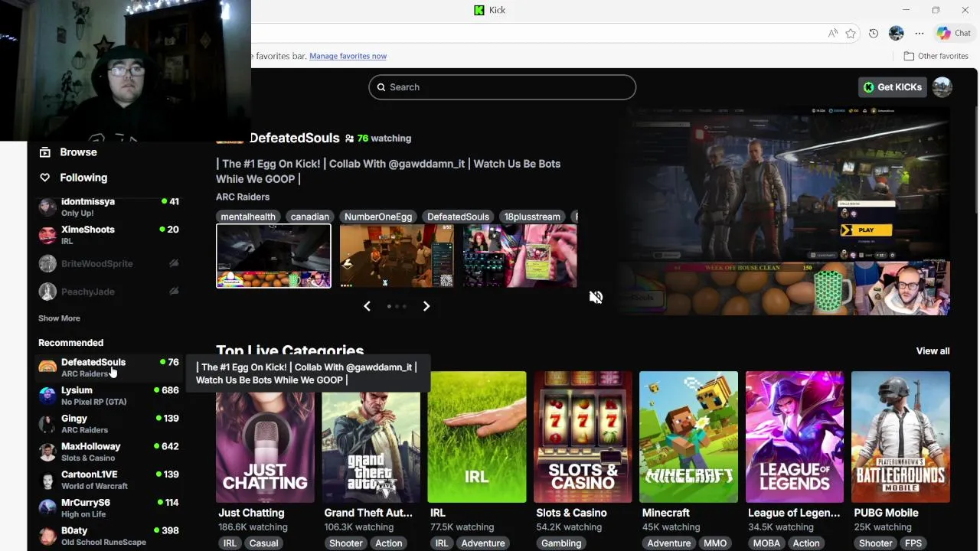Click MMO tag under Minecraft

(x=715, y=543)
